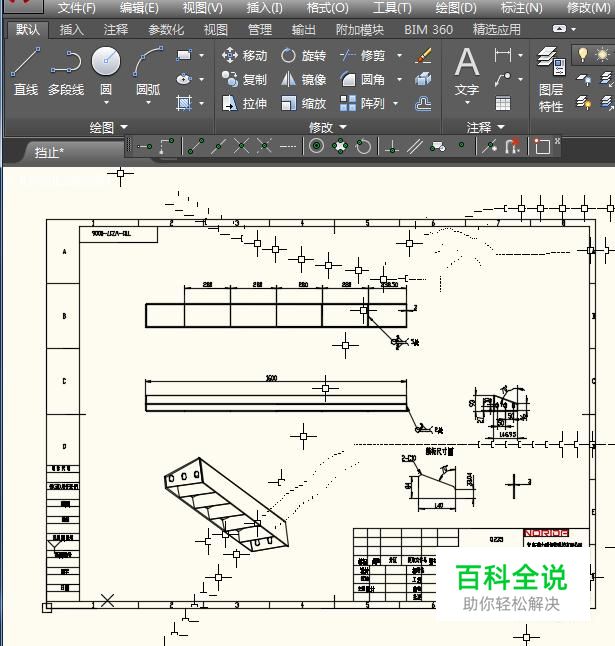Open the 格式(O) menu
The width and height of the screenshot is (615, 646).
click(x=327, y=7)
